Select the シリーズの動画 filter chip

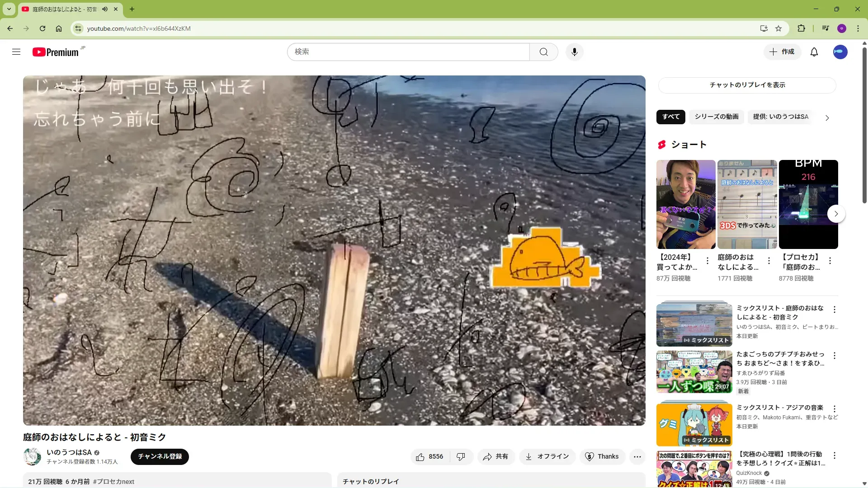(x=716, y=117)
